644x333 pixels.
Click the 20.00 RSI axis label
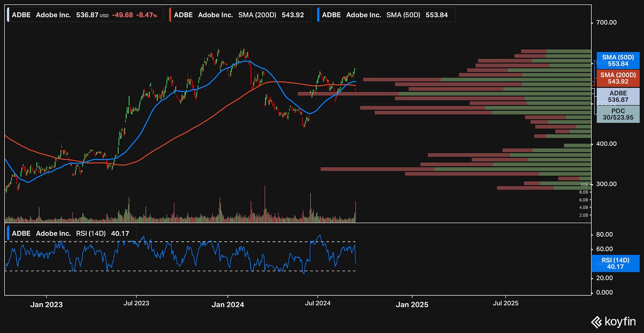pyautogui.click(x=604, y=278)
